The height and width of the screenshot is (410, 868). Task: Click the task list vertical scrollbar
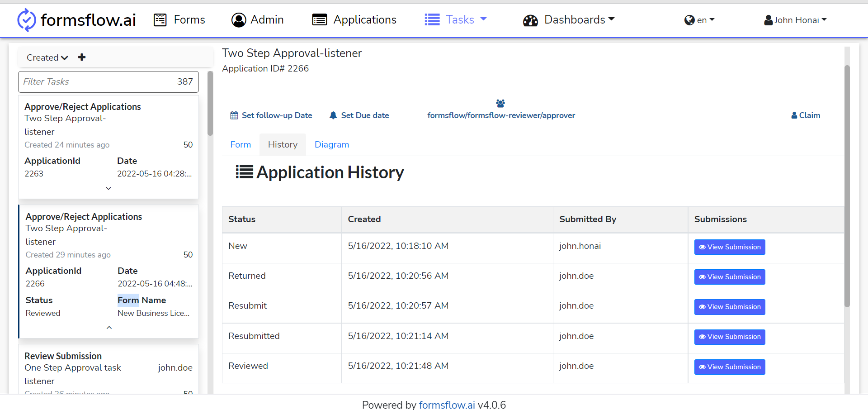pyautogui.click(x=210, y=104)
